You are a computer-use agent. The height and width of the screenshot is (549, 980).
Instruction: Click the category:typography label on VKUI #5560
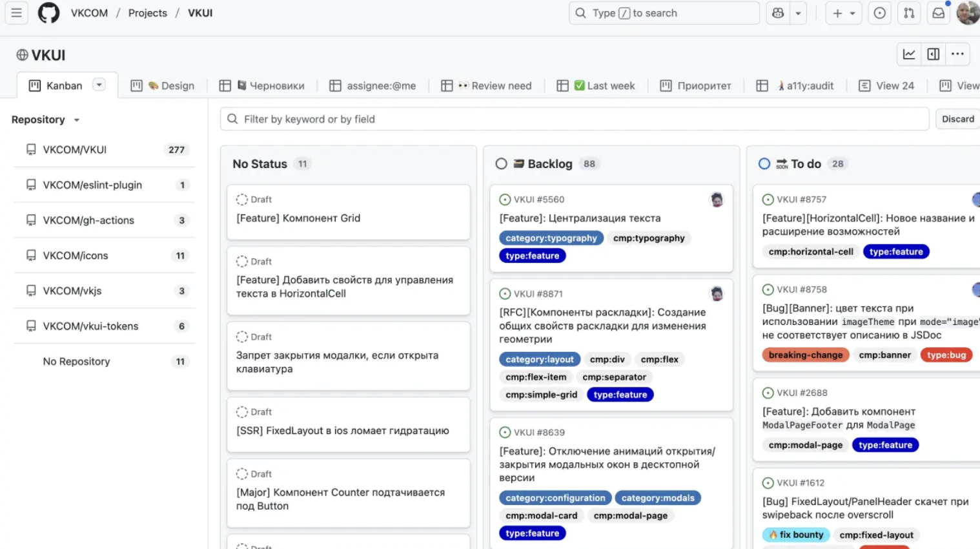pos(551,238)
